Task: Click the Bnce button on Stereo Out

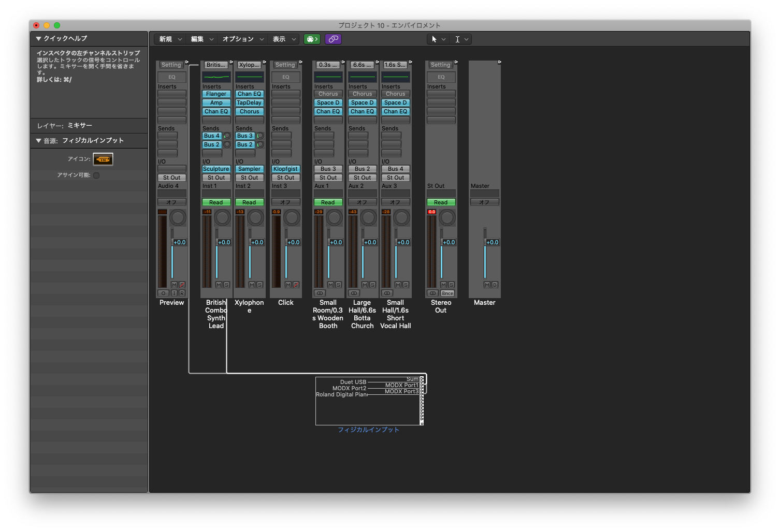Action: coord(447,293)
